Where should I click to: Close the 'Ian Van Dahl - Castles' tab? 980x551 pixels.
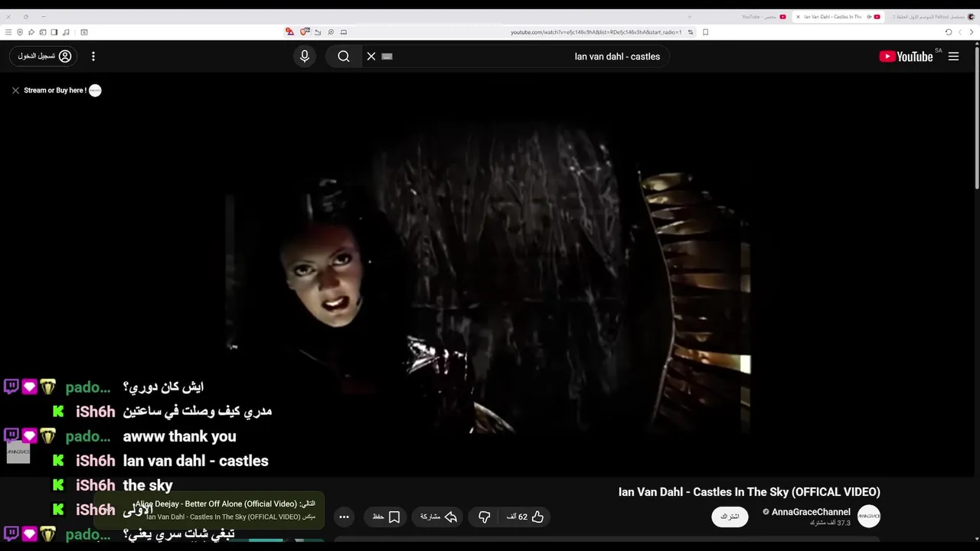[x=799, y=17]
